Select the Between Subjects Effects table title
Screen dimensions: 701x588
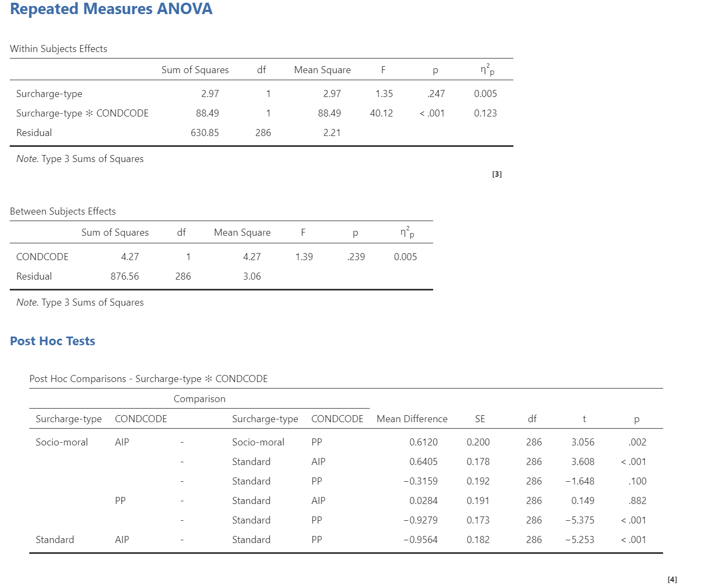point(63,211)
